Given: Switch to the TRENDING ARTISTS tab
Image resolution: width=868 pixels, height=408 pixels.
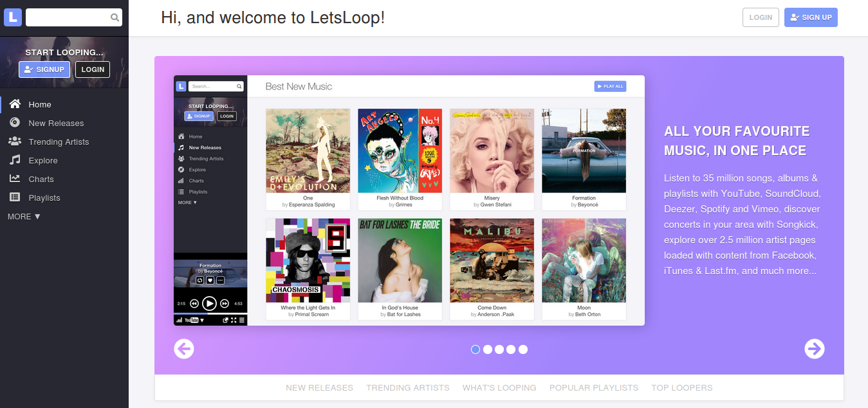Looking at the screenshot, I should 408,388.
